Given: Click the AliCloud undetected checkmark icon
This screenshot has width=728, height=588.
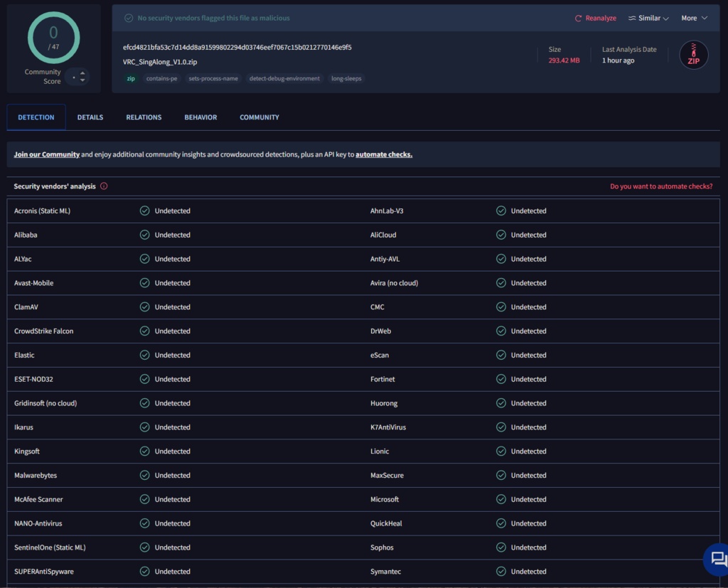Looking at the screenshot, I should 501,235.
